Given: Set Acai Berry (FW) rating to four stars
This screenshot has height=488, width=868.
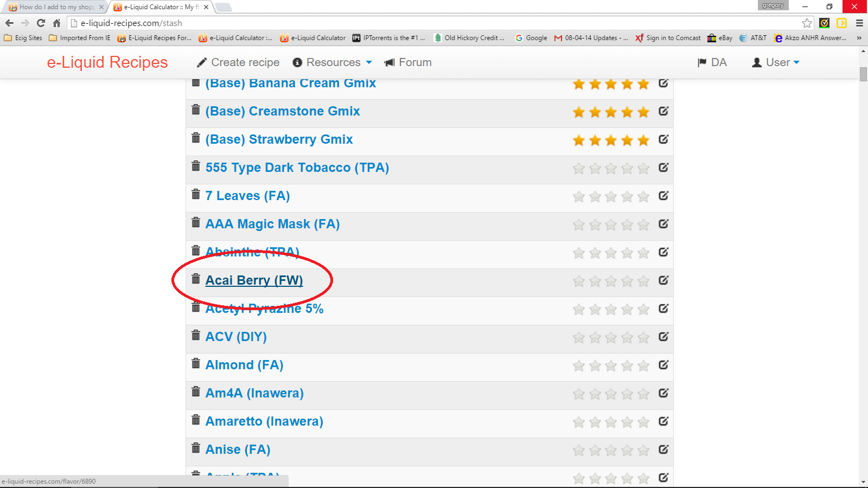Looking at the screenshot, I should (x=627, y=281).
